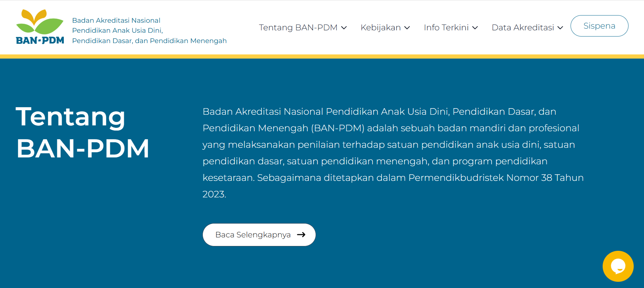Expand the chevron beside Tentang BAN-PDM
The height and width of the screenshot is (288, 644).
(344, 28)
